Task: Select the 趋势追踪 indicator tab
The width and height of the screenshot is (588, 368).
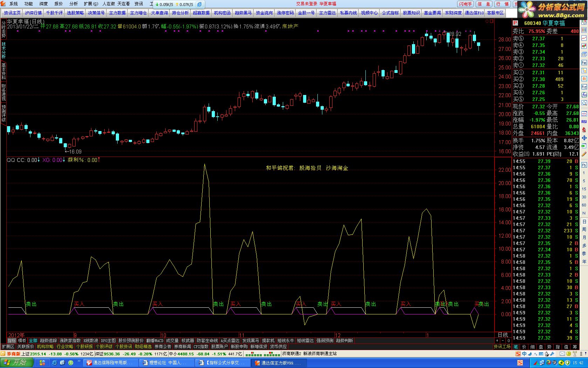Action: point(48,341)
